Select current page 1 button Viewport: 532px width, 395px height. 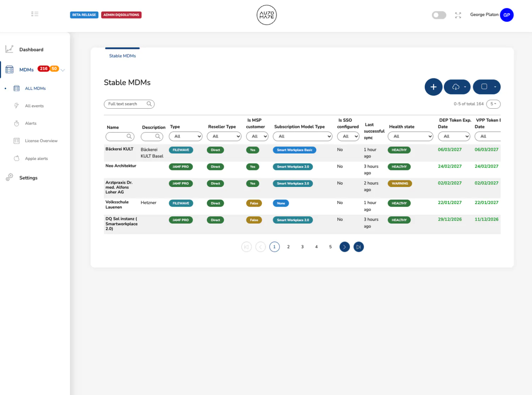click(275, 247)
